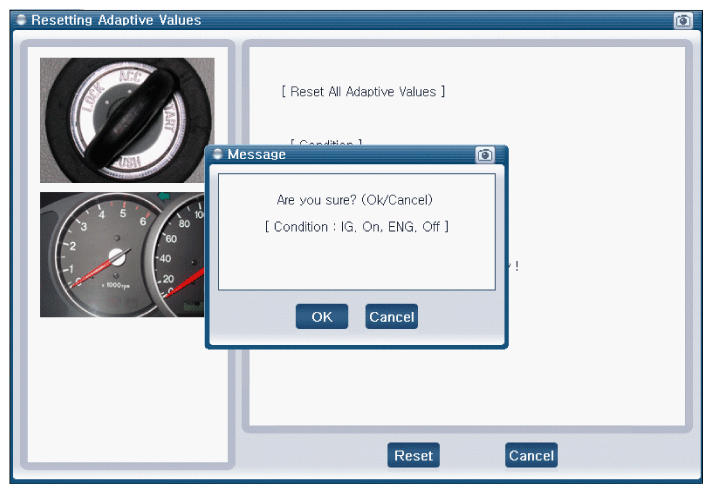Click the screenshot camera icon in the main title bar
The height and width of the screenshot is (493, 712).
click(683, 20)
